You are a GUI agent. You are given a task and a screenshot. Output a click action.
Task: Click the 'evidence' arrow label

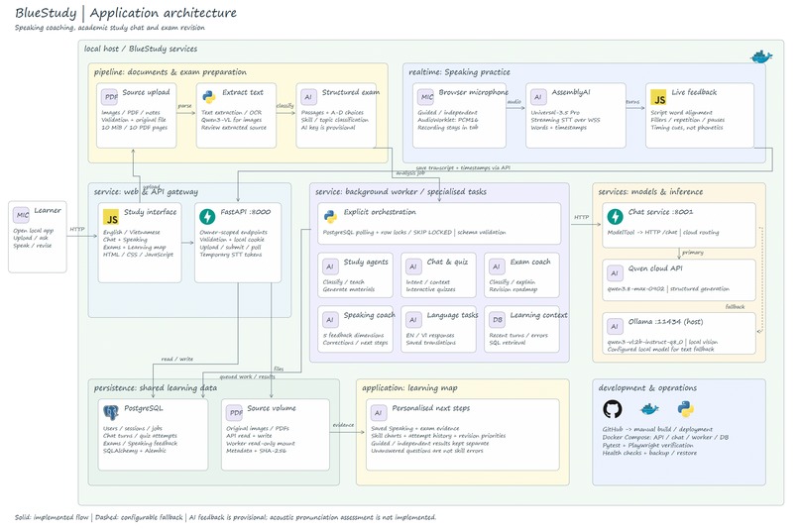(343, 425)
